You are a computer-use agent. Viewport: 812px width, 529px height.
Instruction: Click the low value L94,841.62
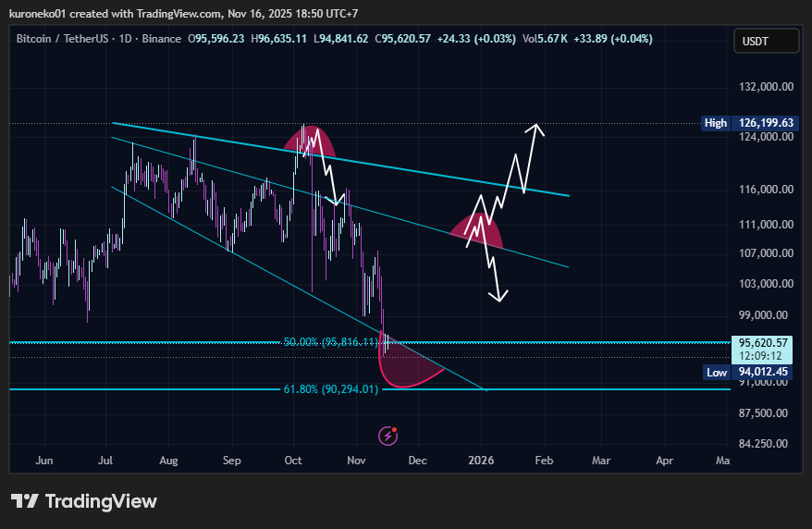point(340,39)
